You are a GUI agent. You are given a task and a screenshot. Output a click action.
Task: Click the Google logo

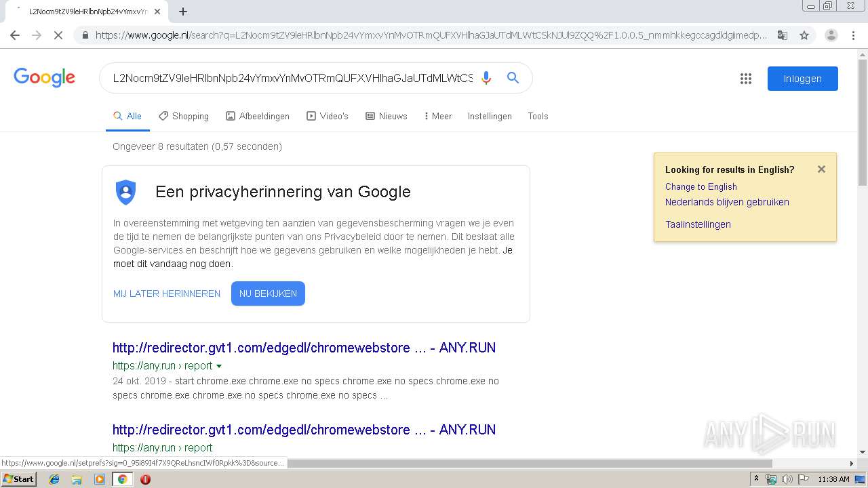(45, 77)
